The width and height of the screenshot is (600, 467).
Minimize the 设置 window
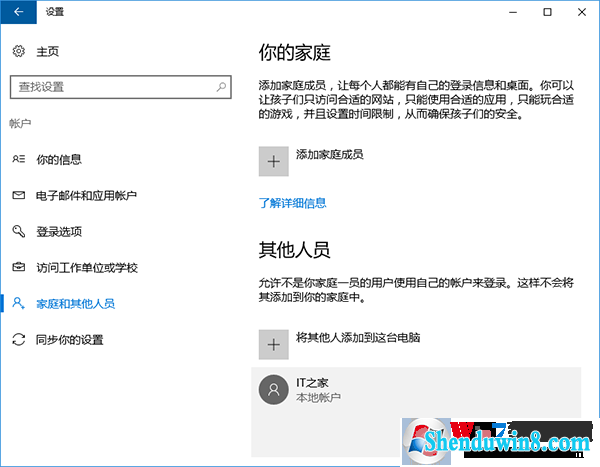(513, 12)
